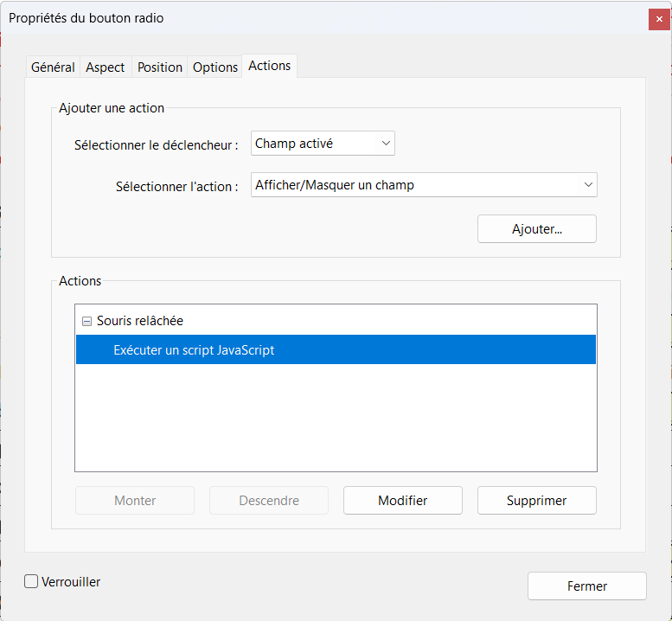This screenshot has width=672, height=621.
Task: Click the Actions tab
Action: click(x=269, y=66)
